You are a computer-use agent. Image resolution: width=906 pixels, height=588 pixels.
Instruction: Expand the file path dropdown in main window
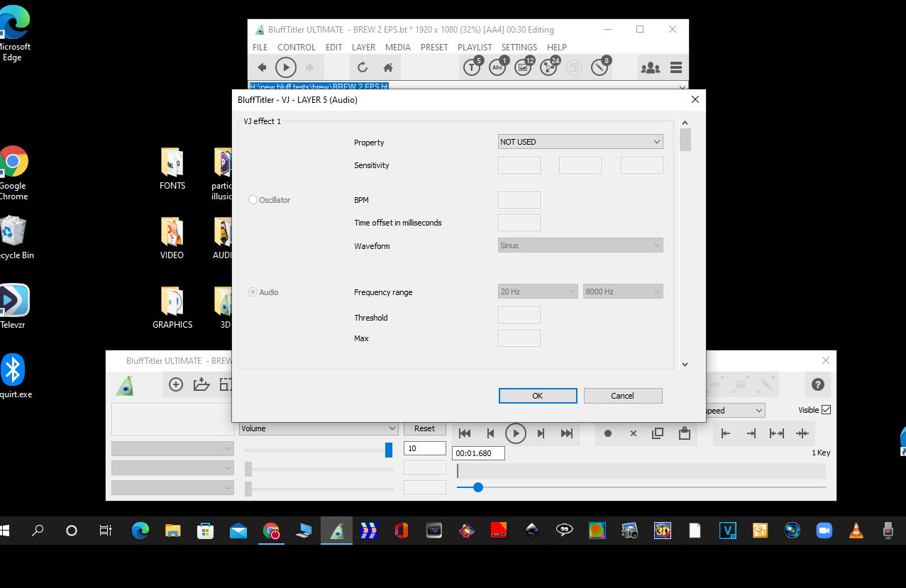click(x=683, y=87)
